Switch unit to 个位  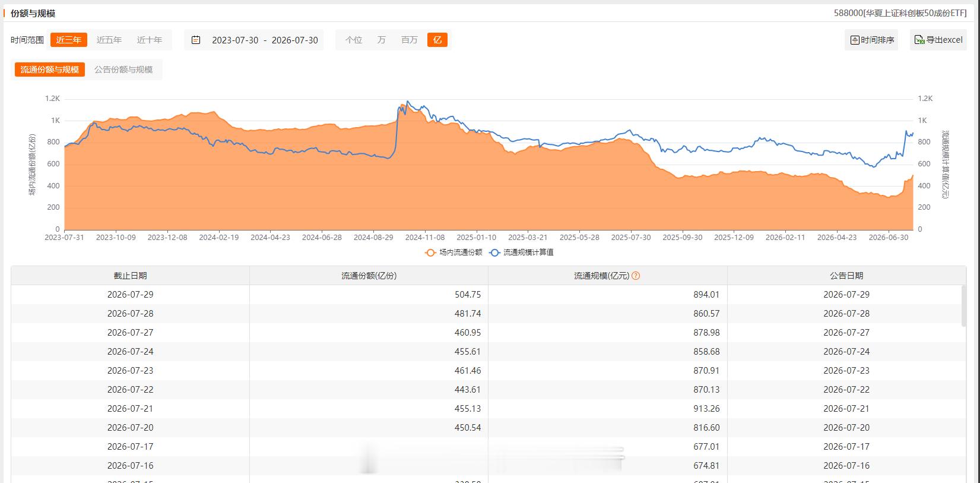pyautogui.click(x=354, y=40)
